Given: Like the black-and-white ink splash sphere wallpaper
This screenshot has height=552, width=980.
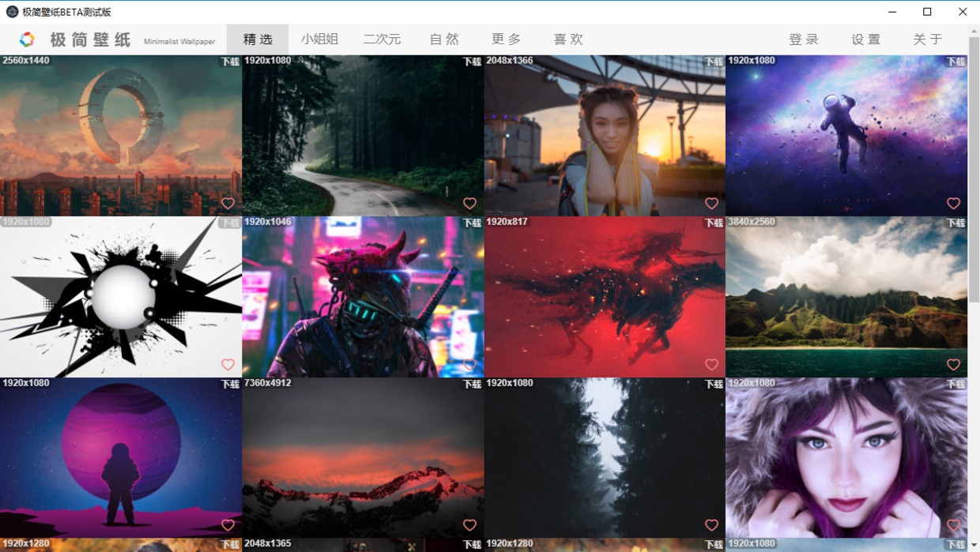Looking at the screenshot, I should coord(228,365).
